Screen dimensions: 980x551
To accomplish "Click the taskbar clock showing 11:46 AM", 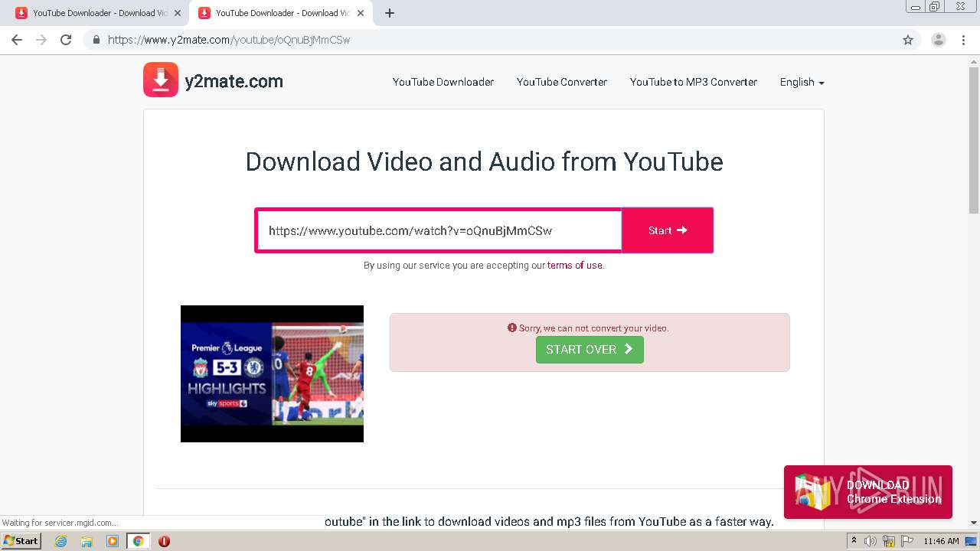I will tap(941, 541).
